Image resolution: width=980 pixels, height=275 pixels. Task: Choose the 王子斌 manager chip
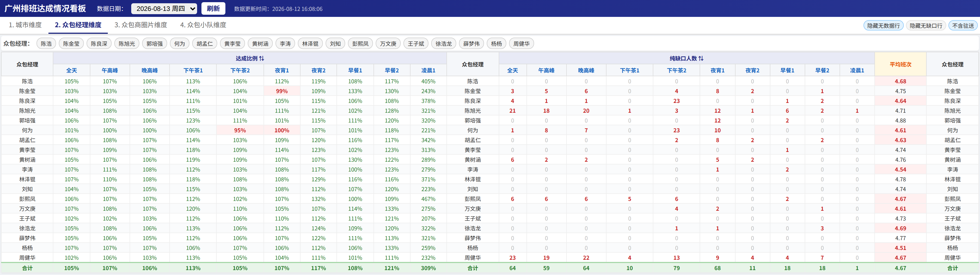416,43
